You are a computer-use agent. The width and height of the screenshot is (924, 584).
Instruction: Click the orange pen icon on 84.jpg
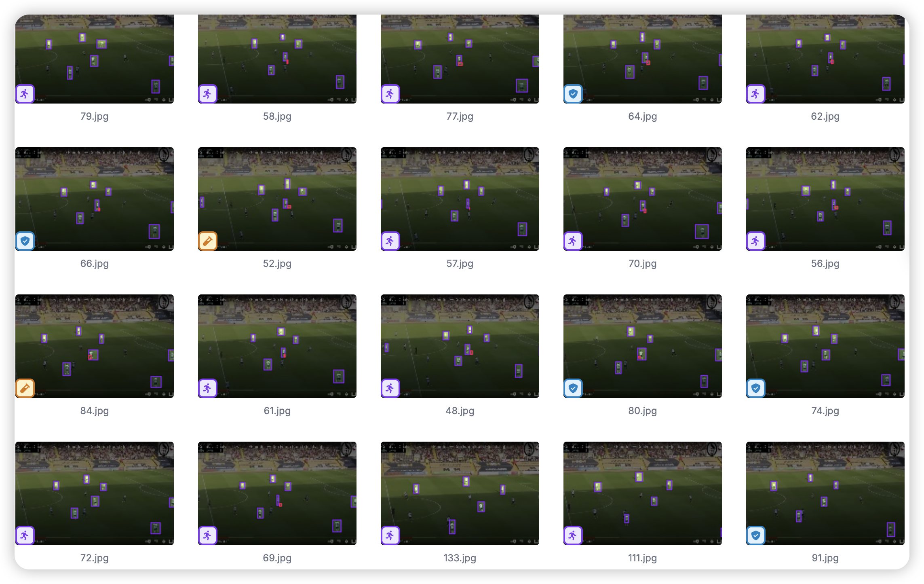pos(25,388)
